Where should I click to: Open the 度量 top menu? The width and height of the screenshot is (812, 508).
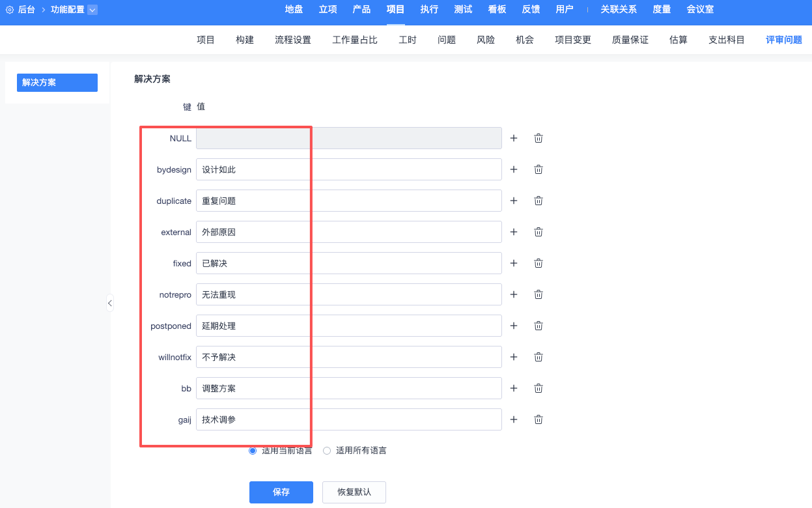tap(662, 10)
